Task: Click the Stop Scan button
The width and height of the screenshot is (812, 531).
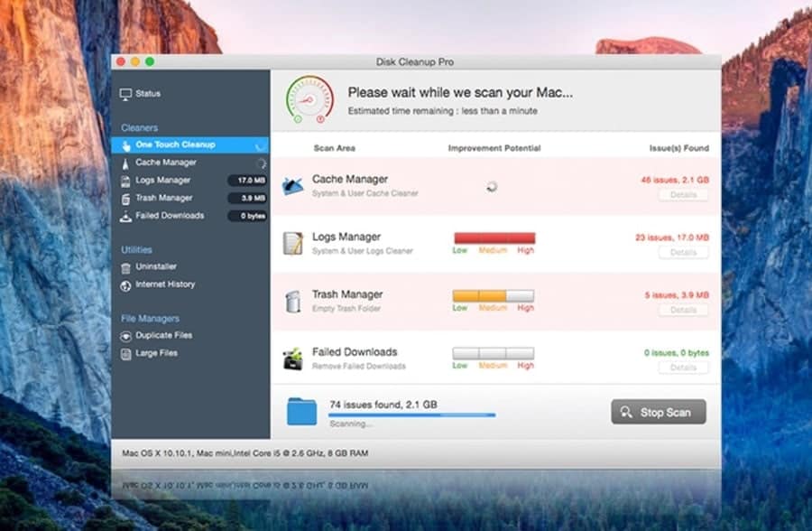Action: pyautogui.click(x=659, y=412)
